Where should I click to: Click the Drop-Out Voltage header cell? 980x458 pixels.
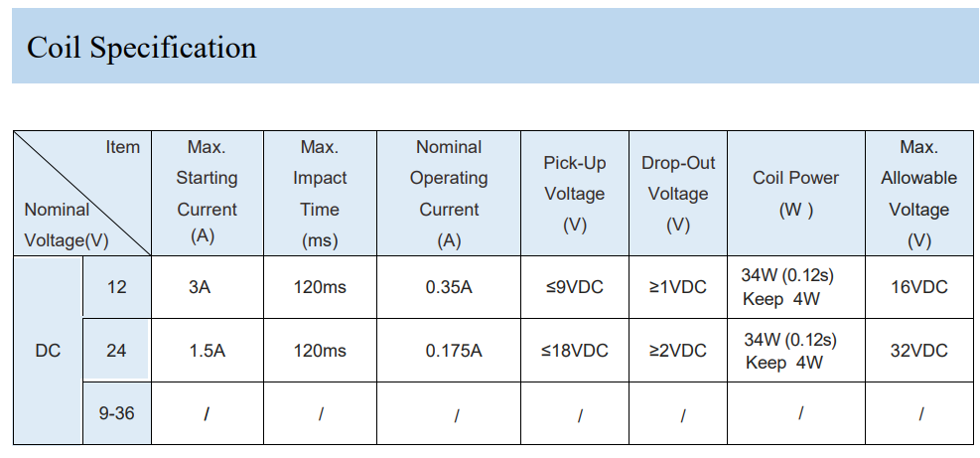[x=678, y=194]
